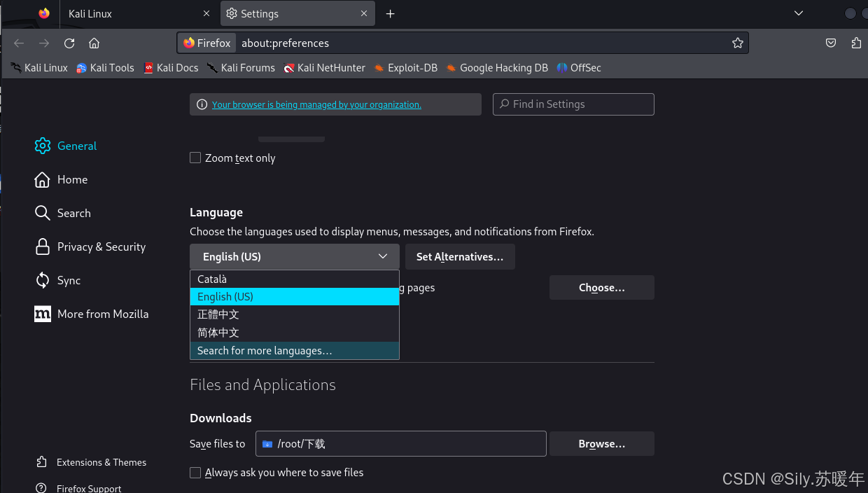
Task: Open the Home page icon in toolbar
Action: pyautogui.click(x=94, y=43)
